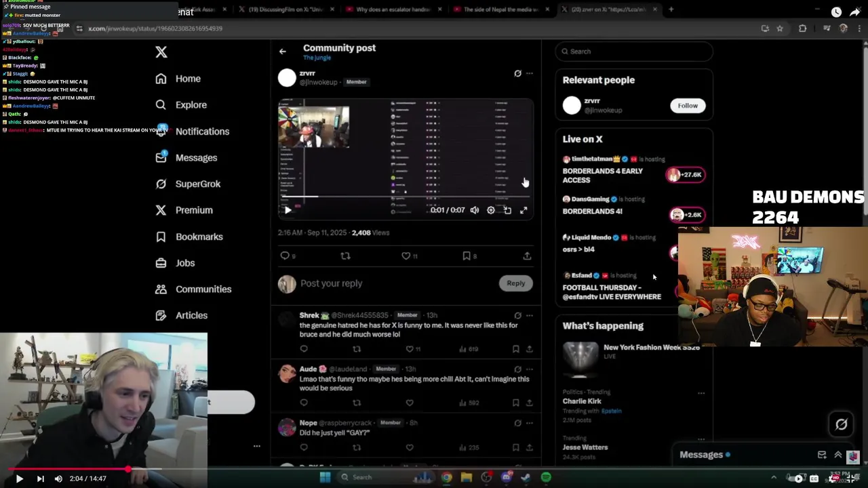Open Windows Start menu
Screen dimensions: 868x488
tap(325, 477)
